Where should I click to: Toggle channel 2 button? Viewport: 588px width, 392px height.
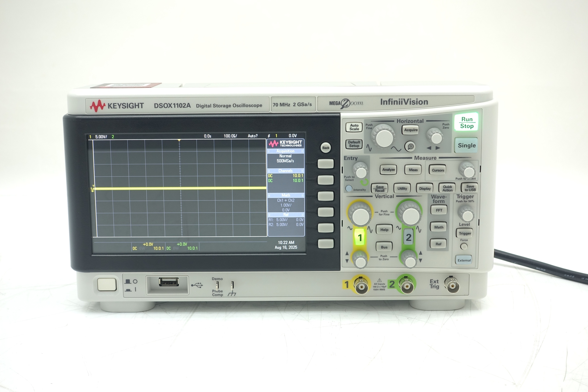click(408, 237)
